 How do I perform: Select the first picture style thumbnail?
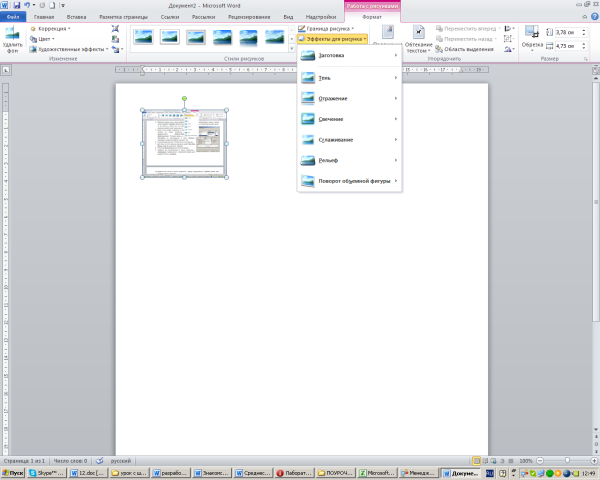pos(145,38)
